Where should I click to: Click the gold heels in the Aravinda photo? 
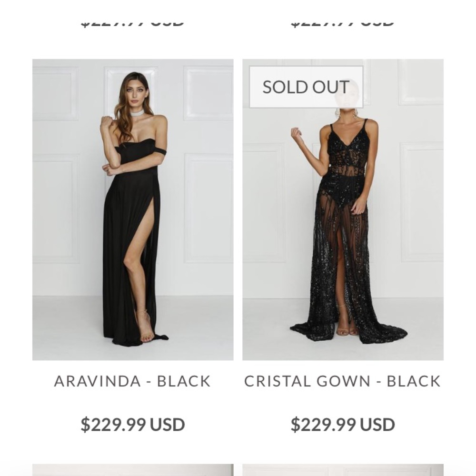coord(145,328)
